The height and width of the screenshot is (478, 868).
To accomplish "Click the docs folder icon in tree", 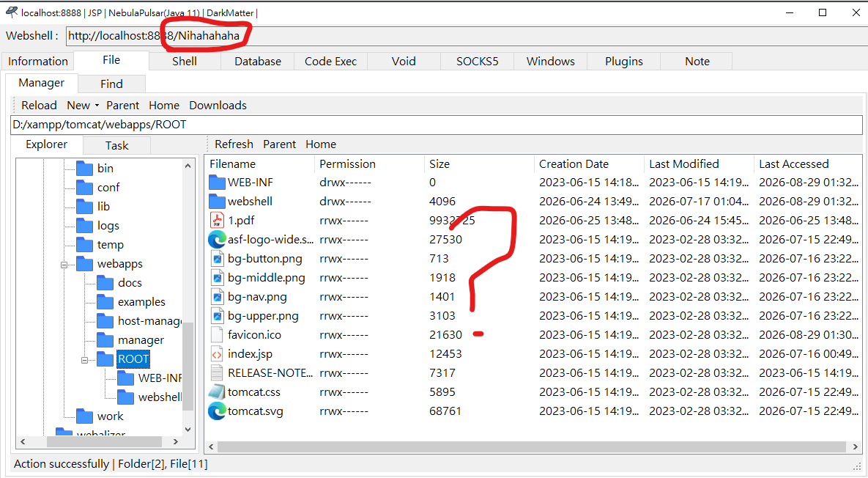I will click(105, 283).
